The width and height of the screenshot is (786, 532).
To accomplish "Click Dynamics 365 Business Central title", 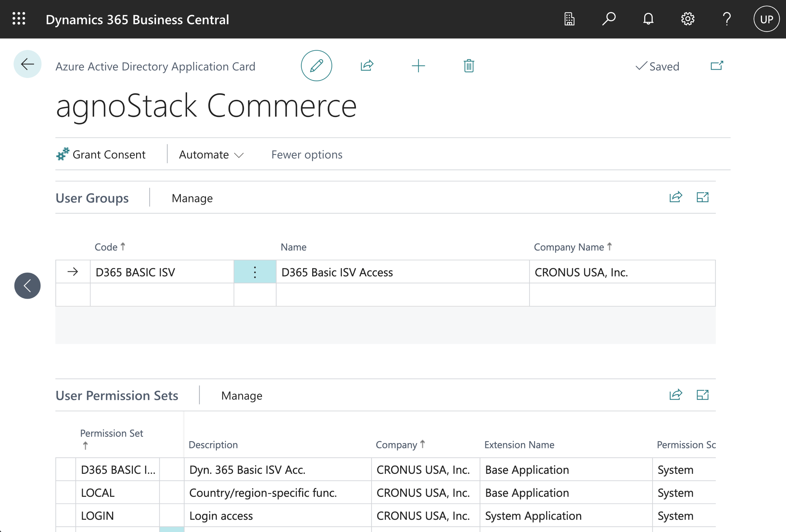I will click(137, 19).
